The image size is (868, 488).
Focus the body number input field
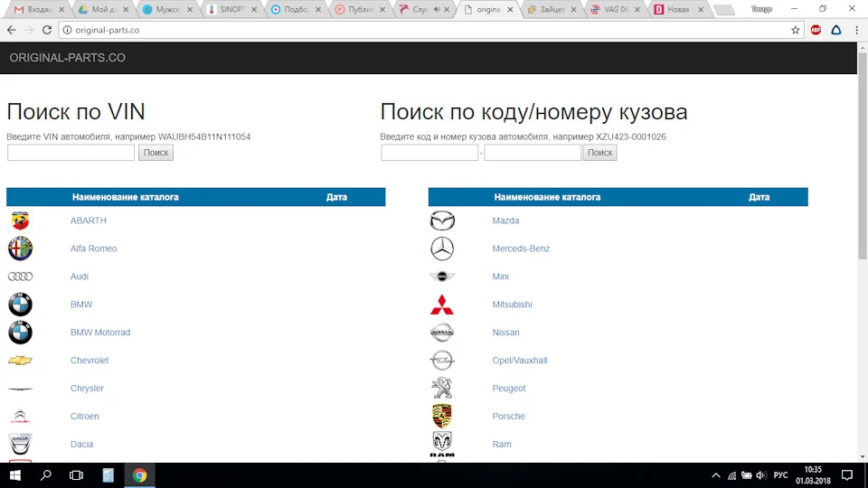point(533,152)
